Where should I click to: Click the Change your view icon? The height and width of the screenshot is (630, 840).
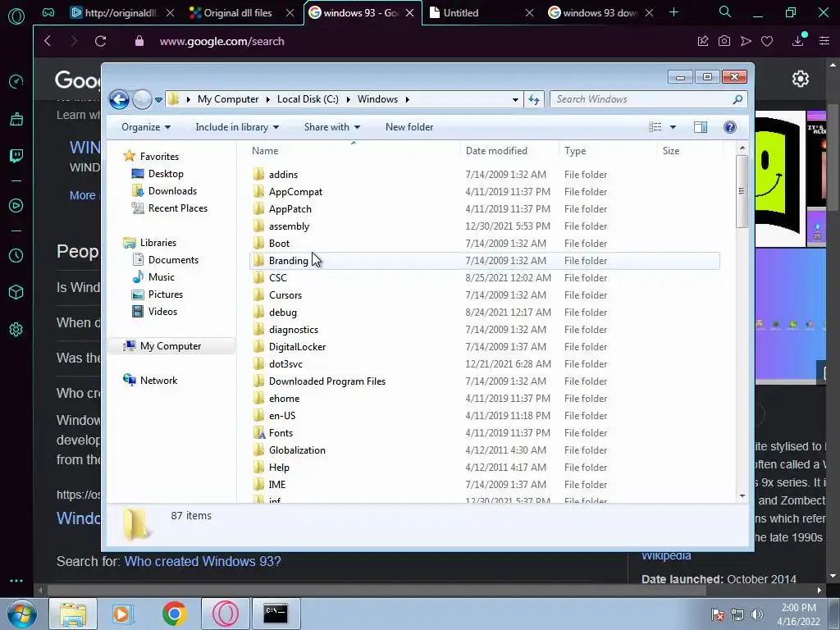coord(655,127)
